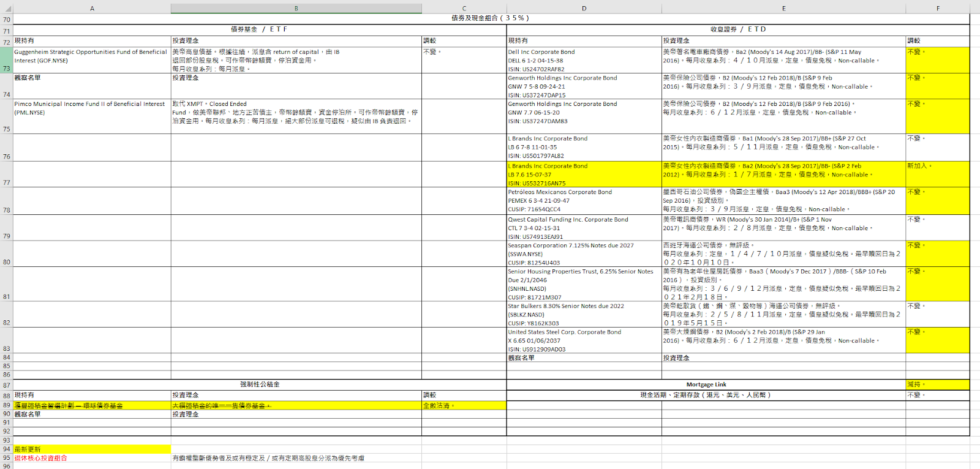Click the '強制性公積金' section heading

click(260, 385)
